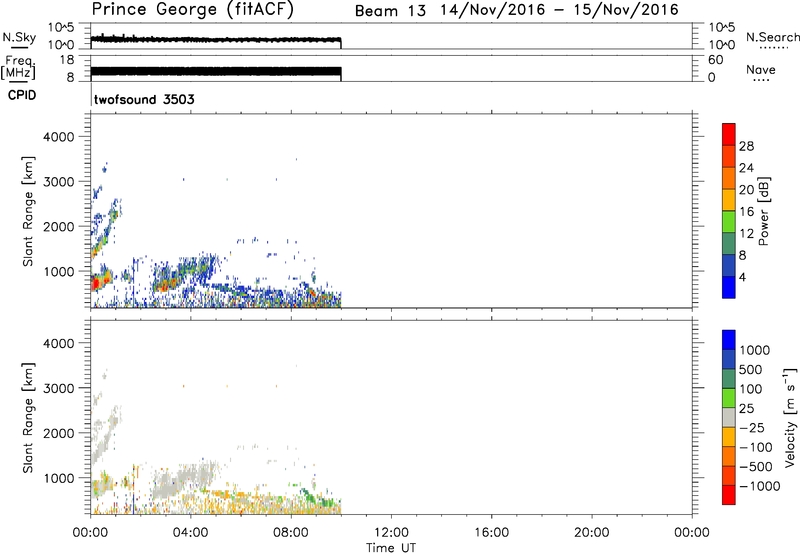The image size is (800, 554).
Task: Click the "Freq. [MHz]" label
Action: click(18, 67)
